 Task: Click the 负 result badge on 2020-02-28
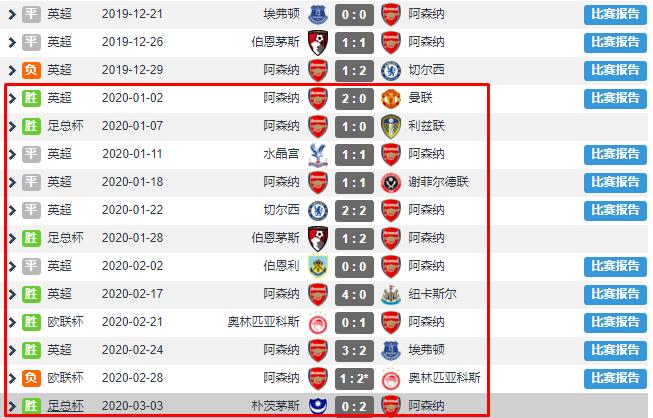30,378
